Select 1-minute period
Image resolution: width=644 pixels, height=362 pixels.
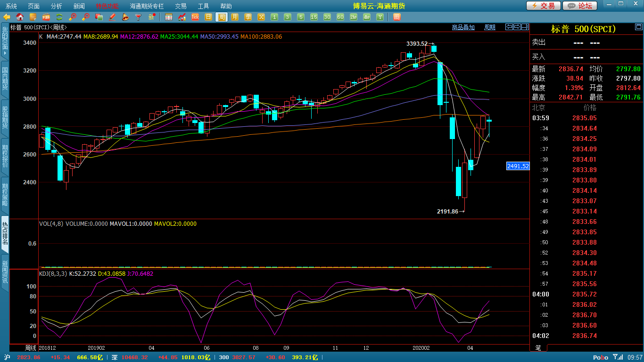274,17
